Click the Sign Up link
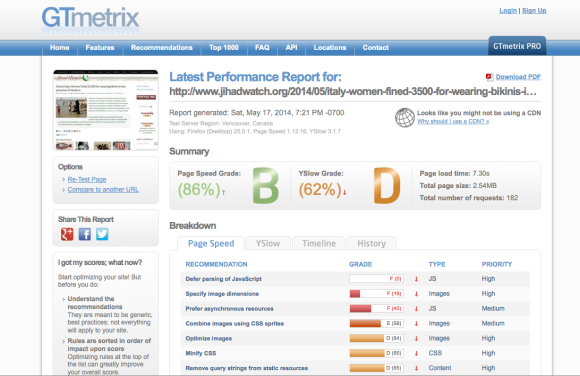The height and width of the screenshot is (376, 580). point(534,11)
